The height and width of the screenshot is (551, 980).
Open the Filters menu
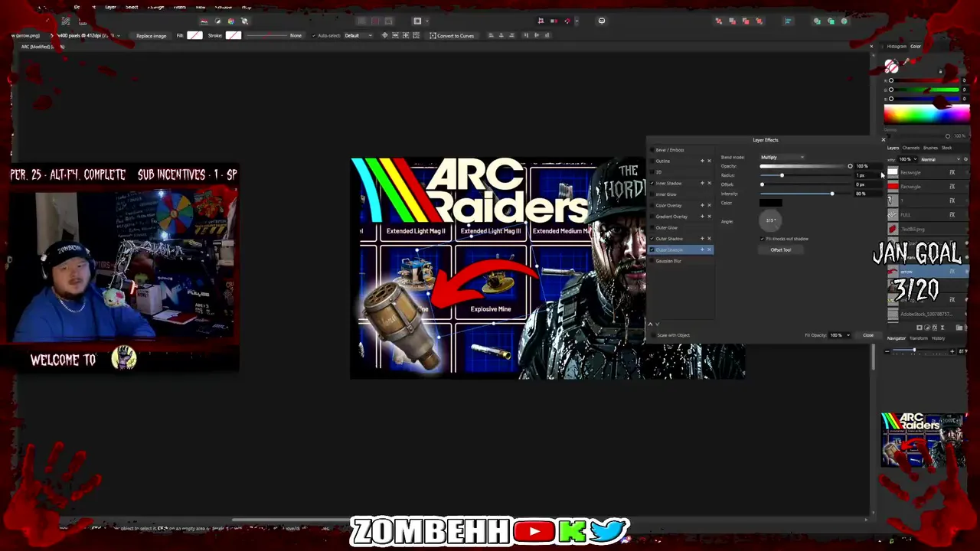(179, 7)
